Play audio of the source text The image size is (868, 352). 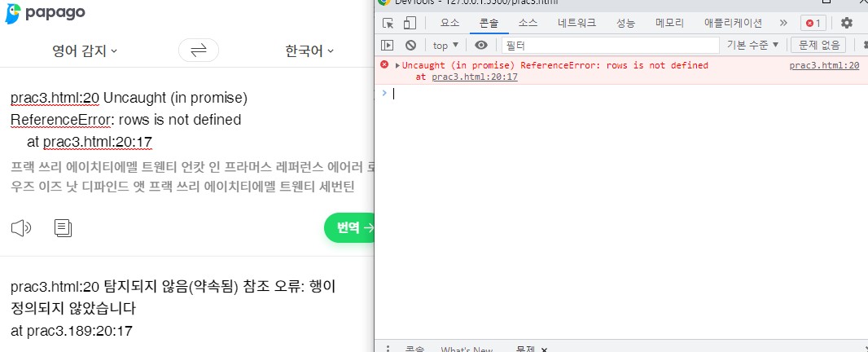[x=21, y=228]
